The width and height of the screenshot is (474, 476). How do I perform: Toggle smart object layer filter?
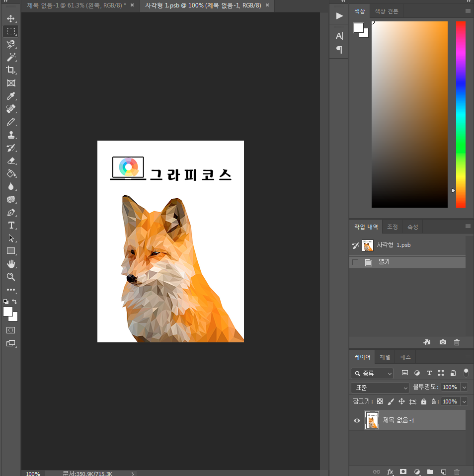click(x=453, y=373)
